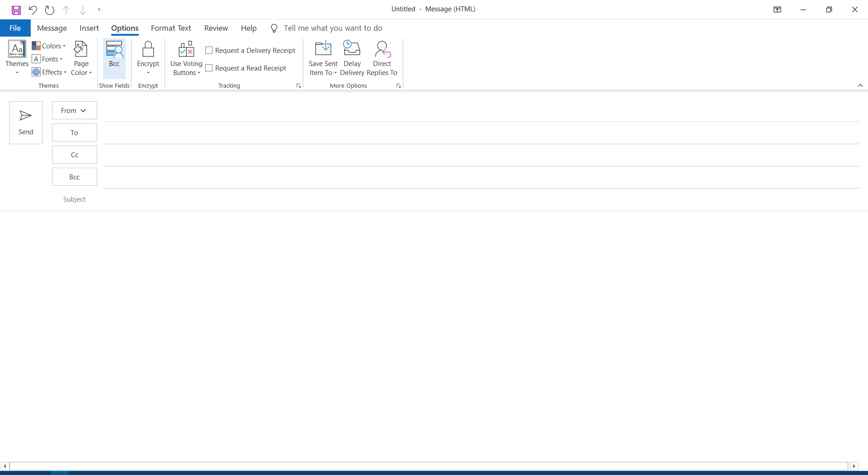
Task: Switch to the Format Text tab
Action: click(x=171, y=28)
